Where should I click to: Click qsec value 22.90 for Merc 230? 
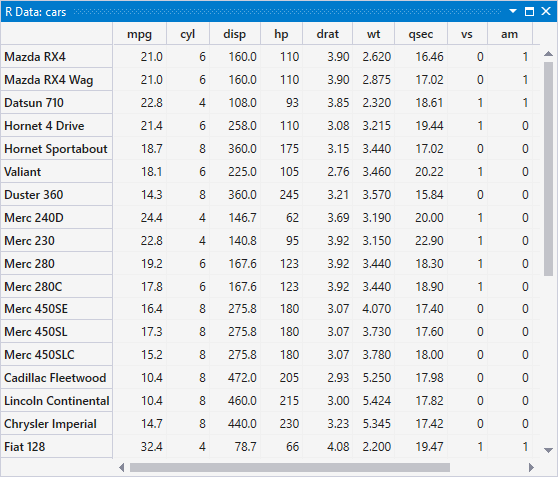tap(429, 241)
